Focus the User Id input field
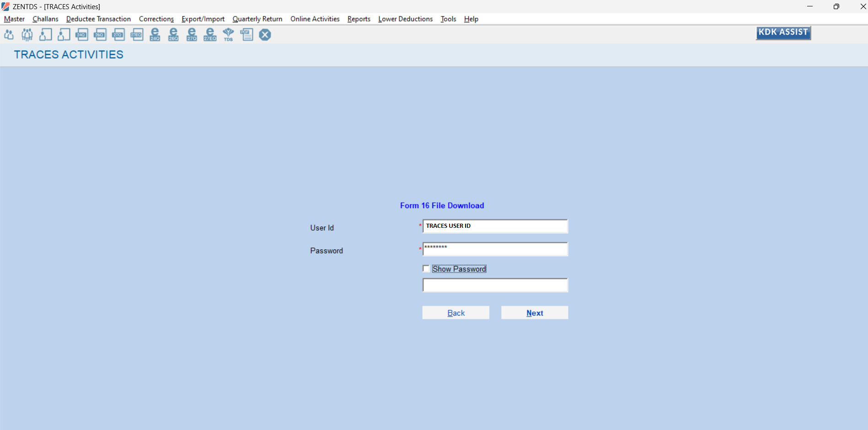The height and width of the screenshot is (430, 868). (x=495, y=226)
